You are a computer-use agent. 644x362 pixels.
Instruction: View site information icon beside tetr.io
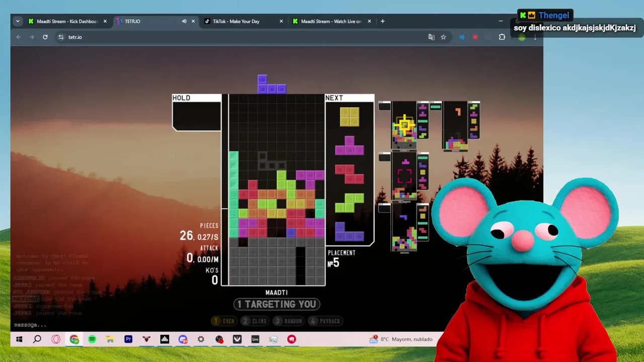[x=61, y=37]
